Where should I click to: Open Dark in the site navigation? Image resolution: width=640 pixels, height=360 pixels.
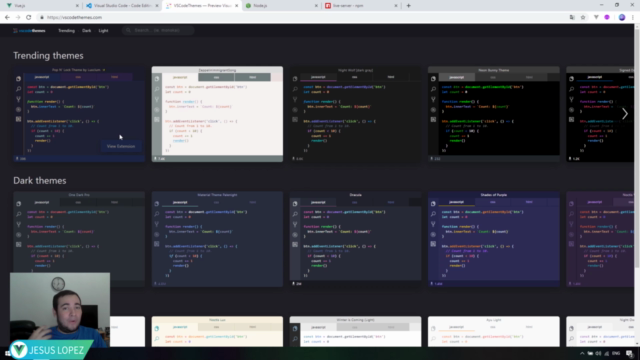click(x=87, y=31)
